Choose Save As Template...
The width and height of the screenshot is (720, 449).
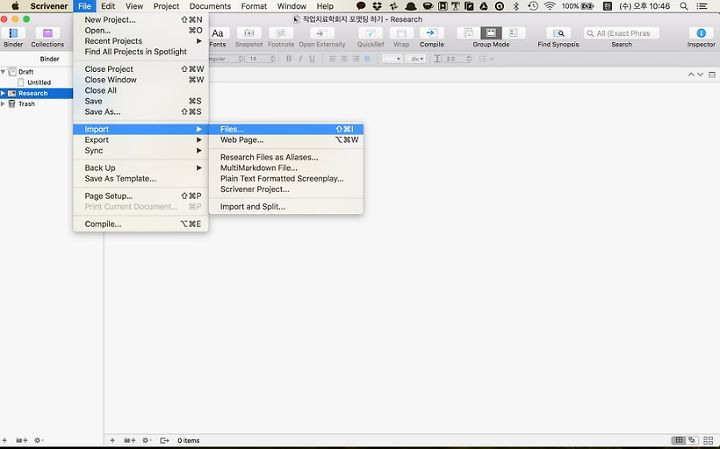141,179
